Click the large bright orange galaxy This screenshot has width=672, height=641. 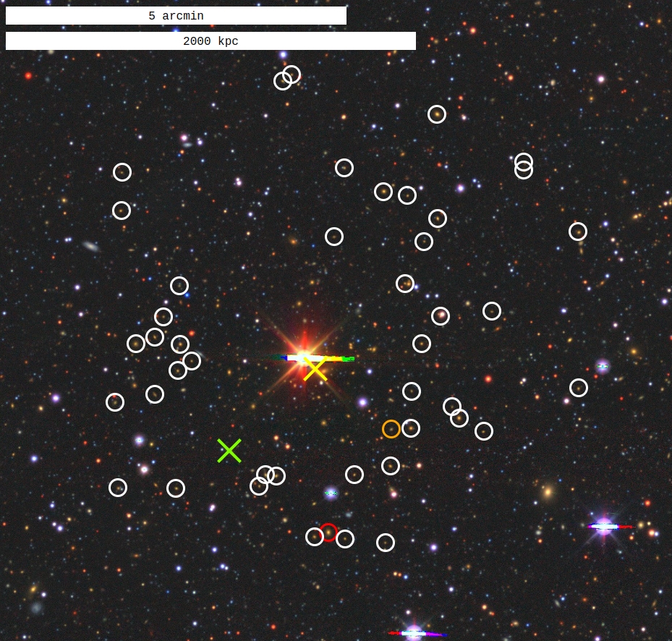548,491
